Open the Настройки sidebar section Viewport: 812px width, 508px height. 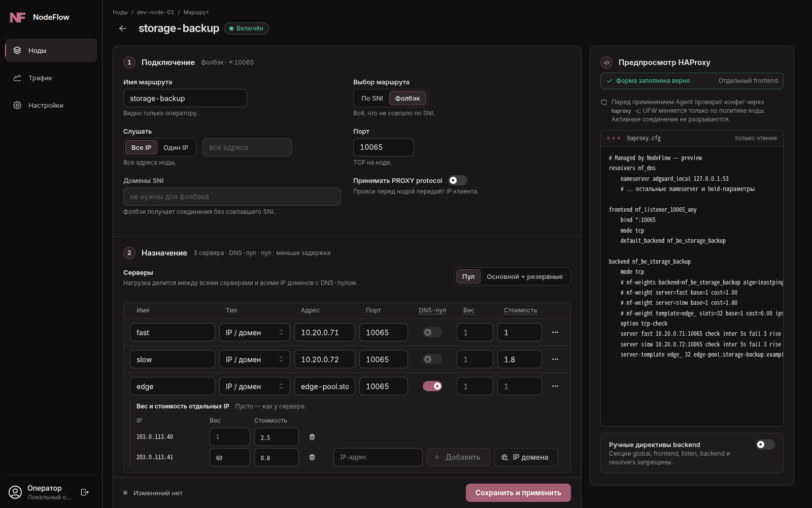point(51,105)
